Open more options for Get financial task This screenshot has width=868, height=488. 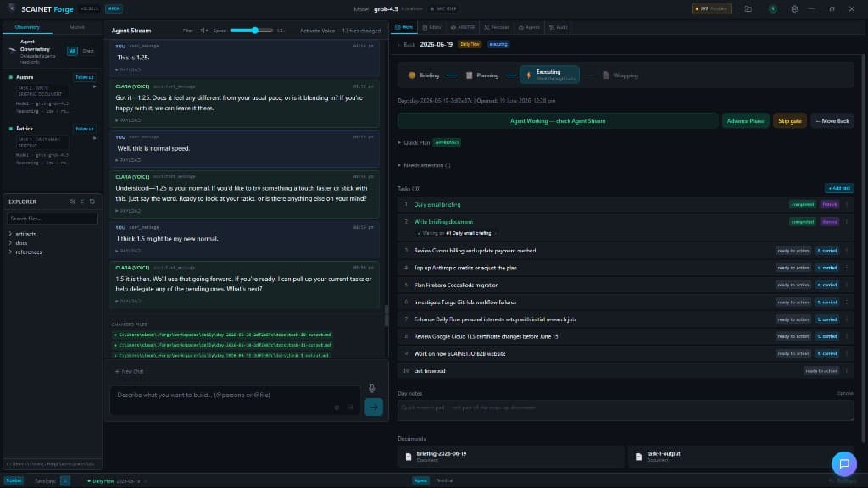847,371
